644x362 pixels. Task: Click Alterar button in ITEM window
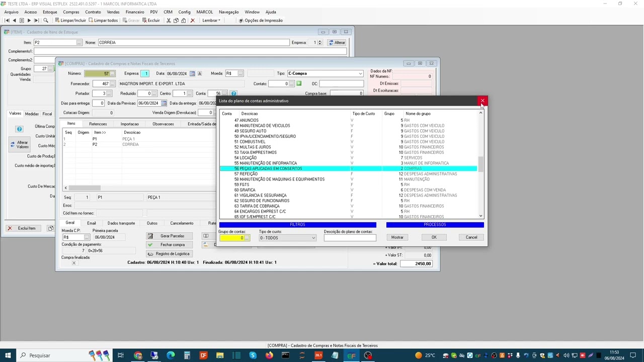tap(337, 43)
